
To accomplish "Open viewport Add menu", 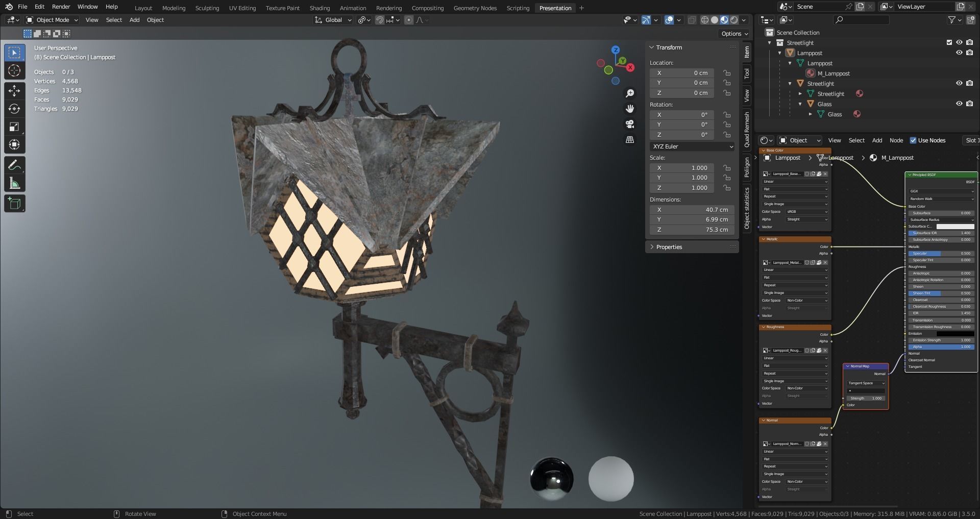I will (134, 20).
